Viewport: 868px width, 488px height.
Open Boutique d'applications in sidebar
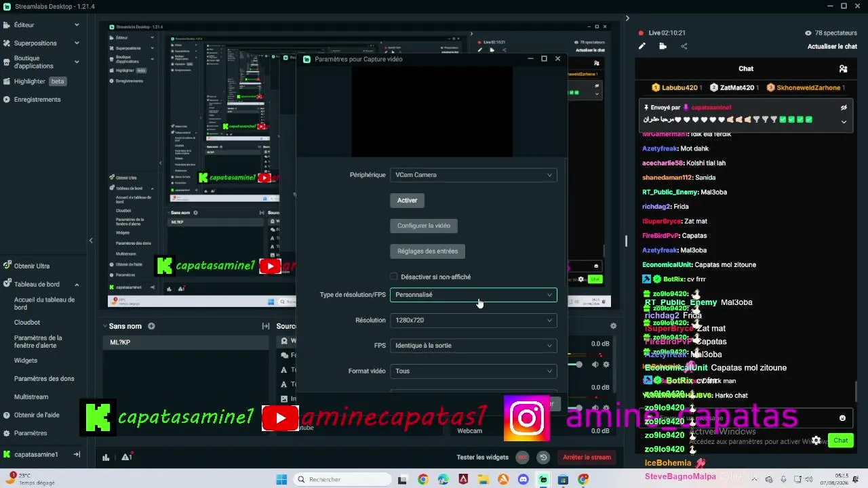(x=33, y=62)
